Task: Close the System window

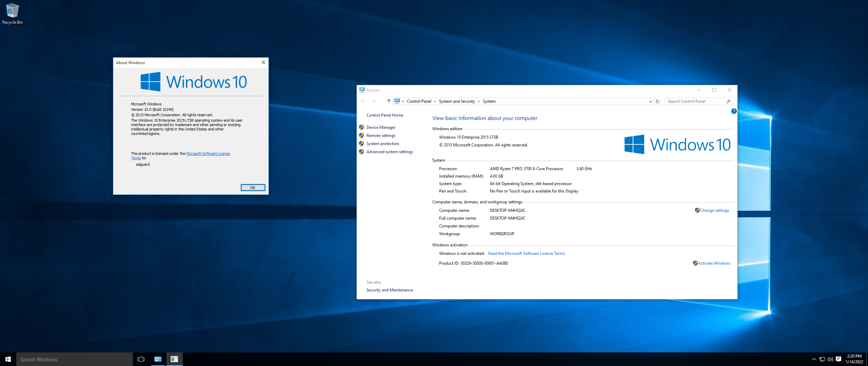Action: point(730,90)
